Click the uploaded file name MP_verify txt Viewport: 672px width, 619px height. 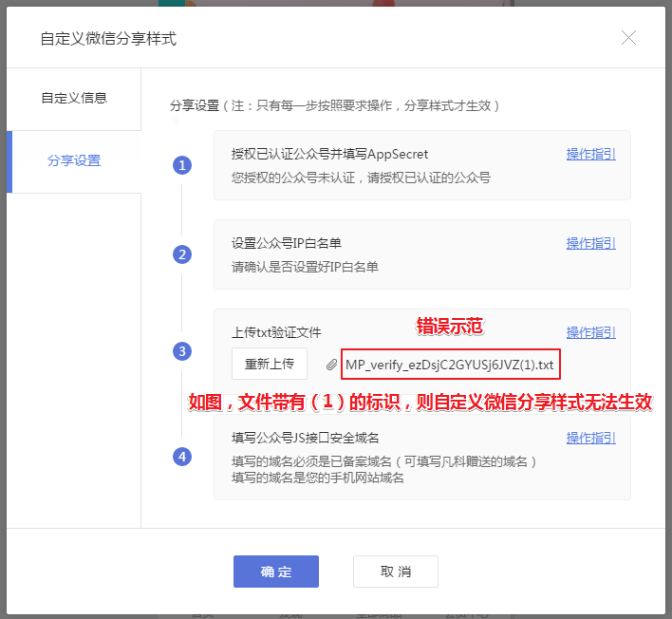click(x=450, y=365)
